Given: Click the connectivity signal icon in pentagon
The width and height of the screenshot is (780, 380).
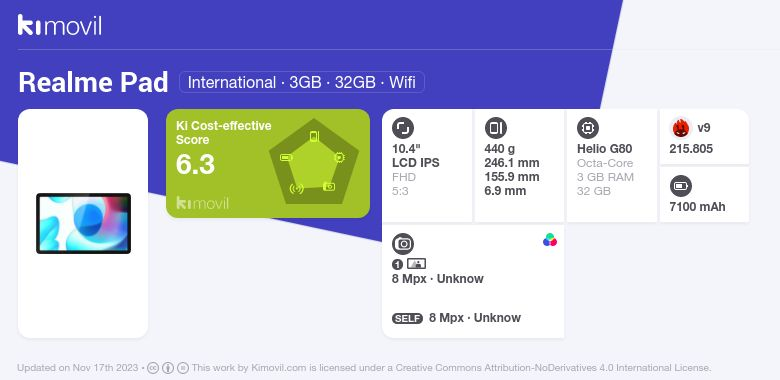Looking at the screenshot, I should pos(296,189).
